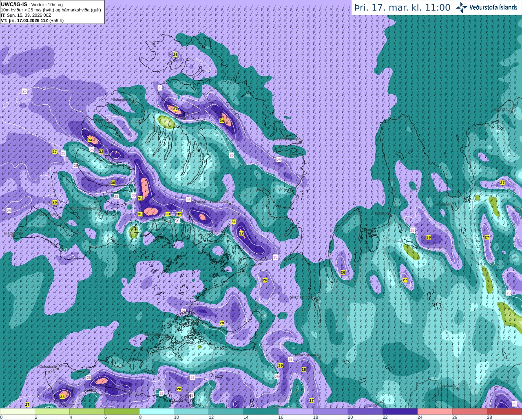Pick the 0–2 m/s palest legend swatch

18,411
